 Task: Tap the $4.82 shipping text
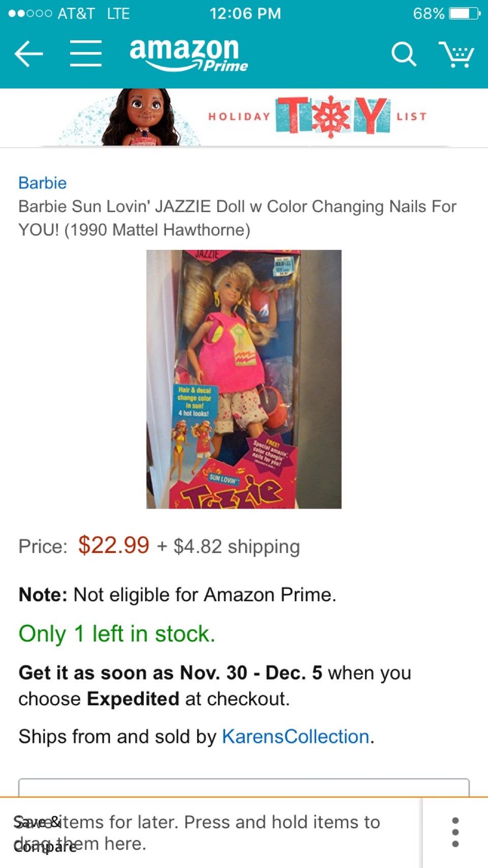point(236,547)
